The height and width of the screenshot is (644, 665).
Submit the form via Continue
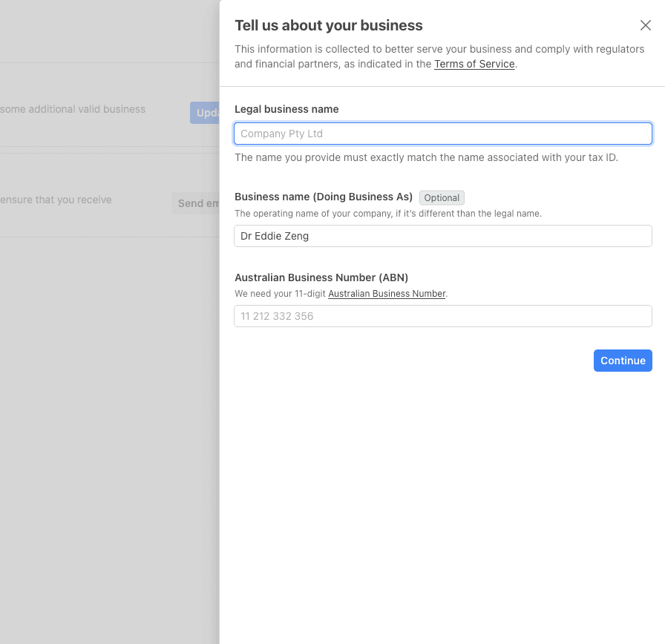(x=623, y=361)
